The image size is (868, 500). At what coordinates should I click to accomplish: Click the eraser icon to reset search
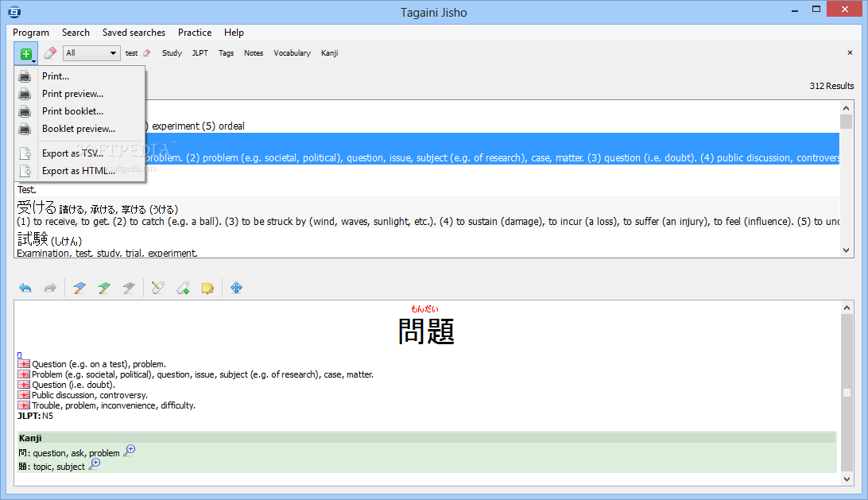pos(50,53)
